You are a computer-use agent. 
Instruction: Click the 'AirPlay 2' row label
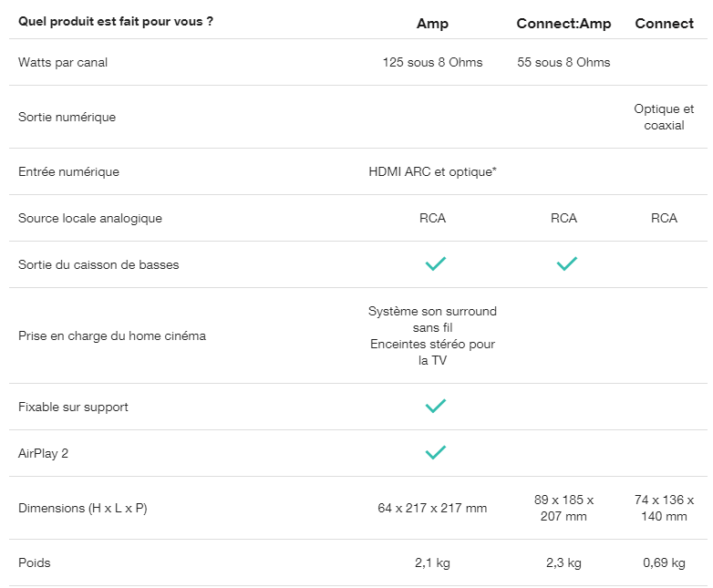tap(43, 453)
